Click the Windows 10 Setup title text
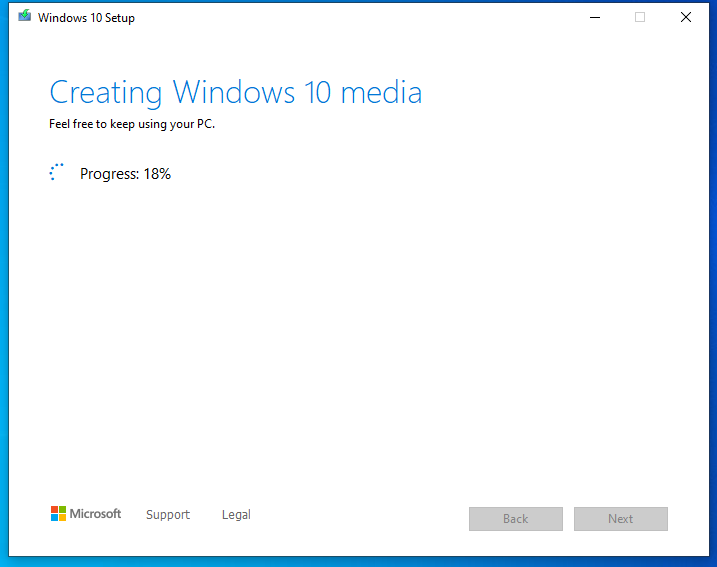The width and height of the screenshot is (717, 567). click(x=86, y=18)
